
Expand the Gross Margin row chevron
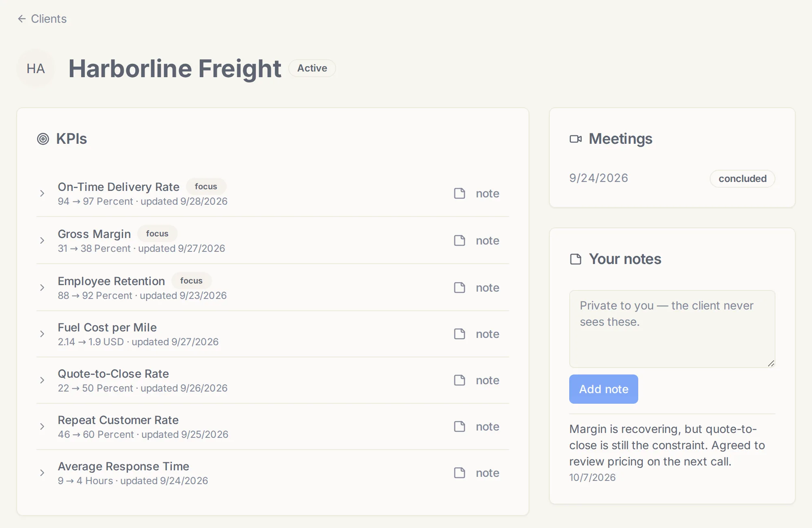[42, 240]
